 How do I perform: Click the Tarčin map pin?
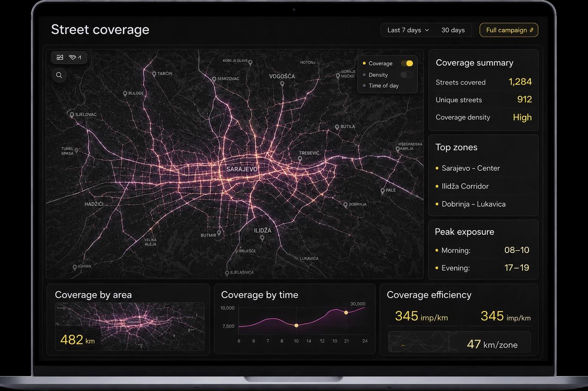tap(154, 74)
